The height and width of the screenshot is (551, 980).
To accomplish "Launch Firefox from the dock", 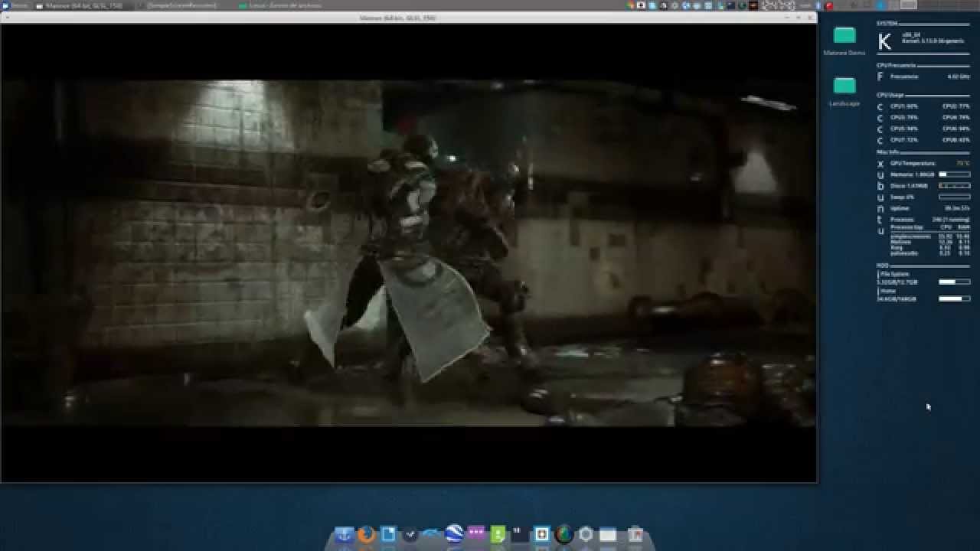I will coord(367,534).
